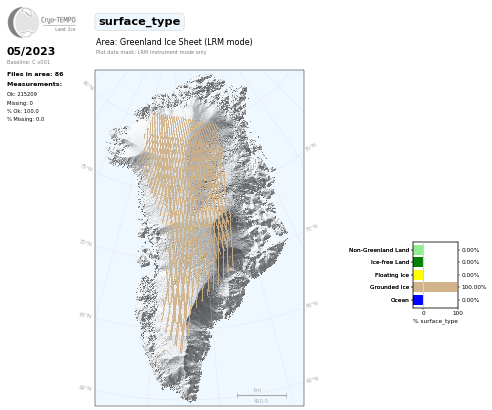Click the blue Ocean swatch
This screenshot has height=410, width=492.
click(418, 300)
